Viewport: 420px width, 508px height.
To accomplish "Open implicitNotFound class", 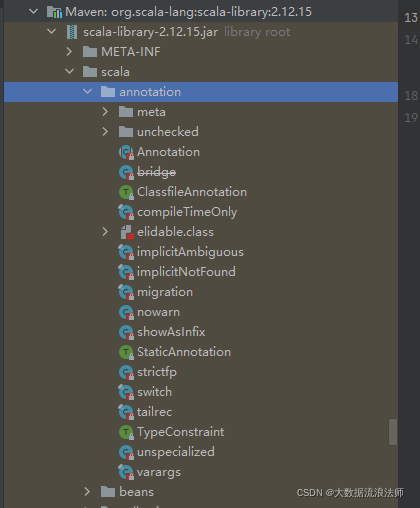I will tap(187, 272).
